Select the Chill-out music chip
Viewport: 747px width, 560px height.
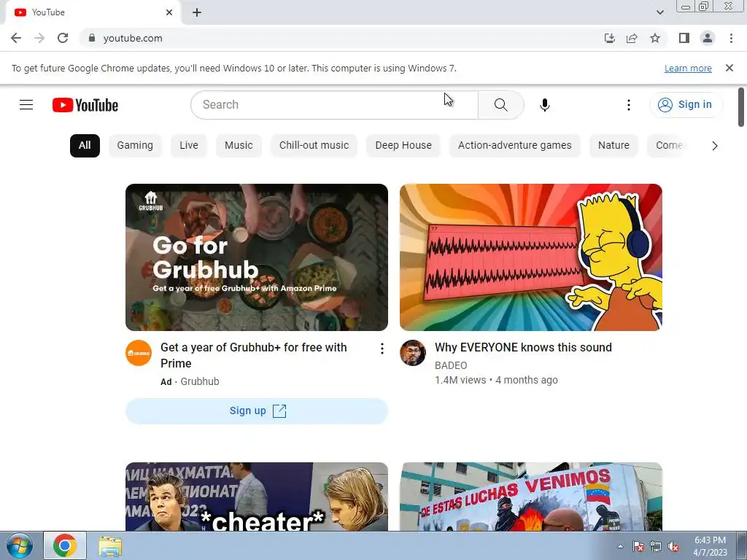[314, 146]
